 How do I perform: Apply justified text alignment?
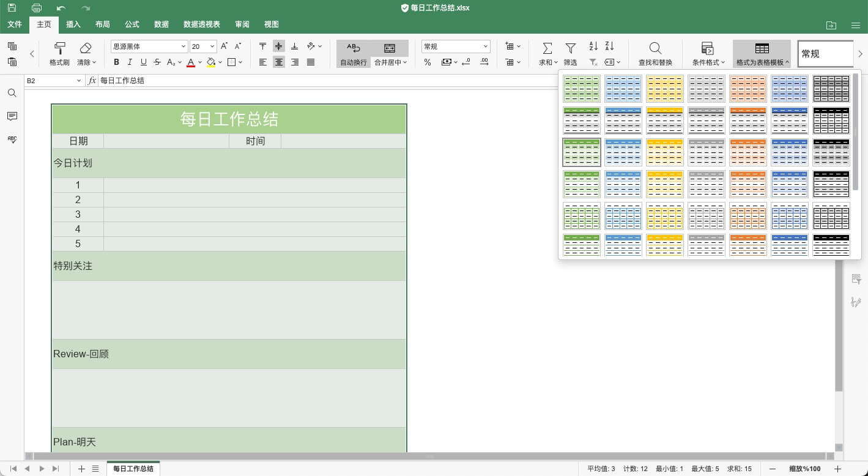click(x=311, y=62)
